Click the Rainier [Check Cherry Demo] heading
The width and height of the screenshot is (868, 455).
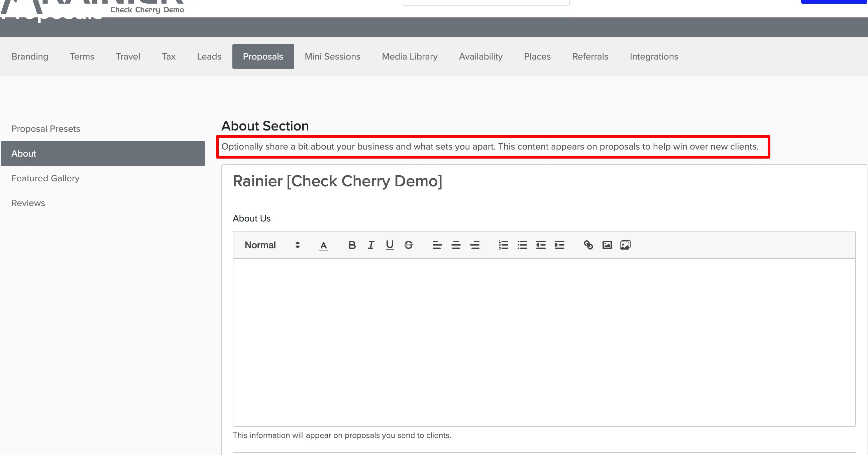click(337, 181)
